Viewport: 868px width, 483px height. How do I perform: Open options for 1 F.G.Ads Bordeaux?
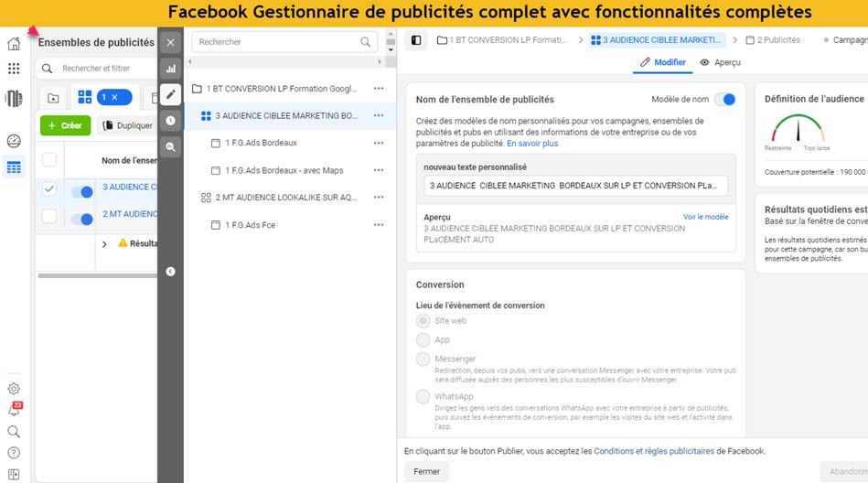coord(379,143)
